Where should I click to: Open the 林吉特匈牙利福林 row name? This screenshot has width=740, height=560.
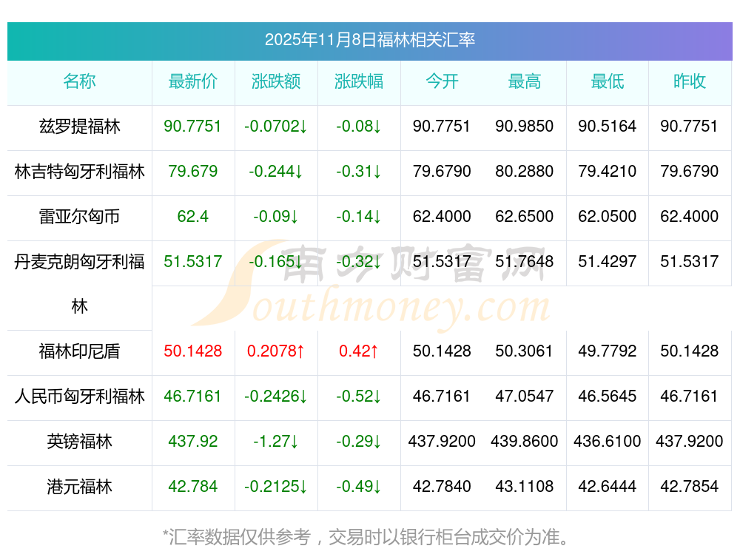79,172
